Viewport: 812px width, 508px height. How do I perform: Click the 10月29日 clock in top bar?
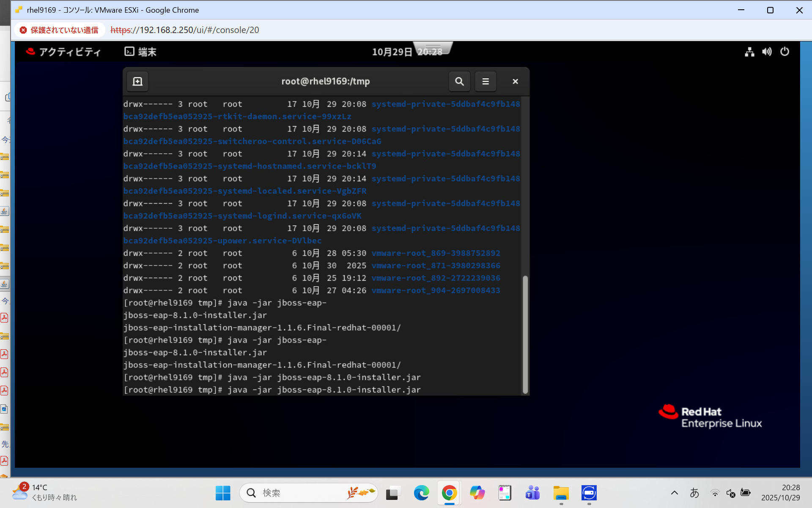click(x=392, y=52)
